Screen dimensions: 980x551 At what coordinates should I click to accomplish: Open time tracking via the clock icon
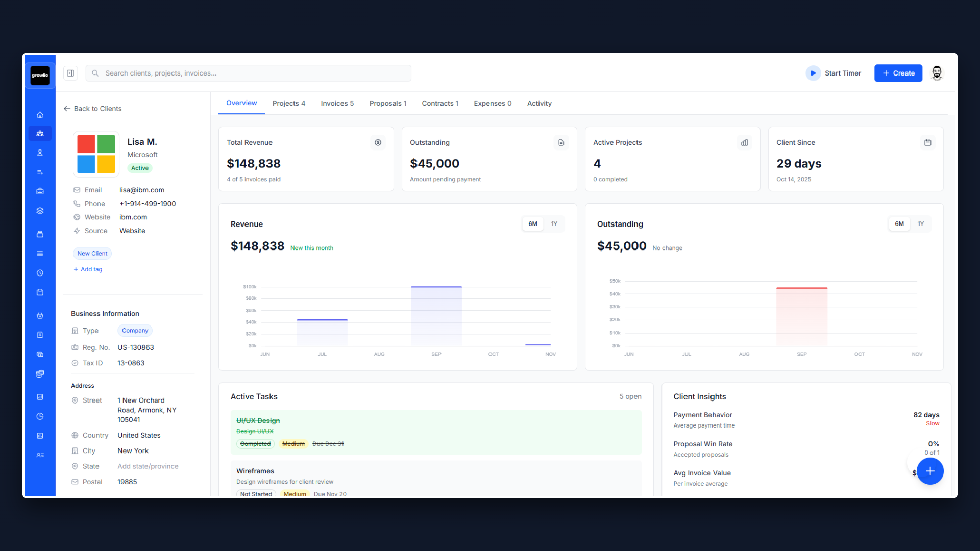click(40, 272)
